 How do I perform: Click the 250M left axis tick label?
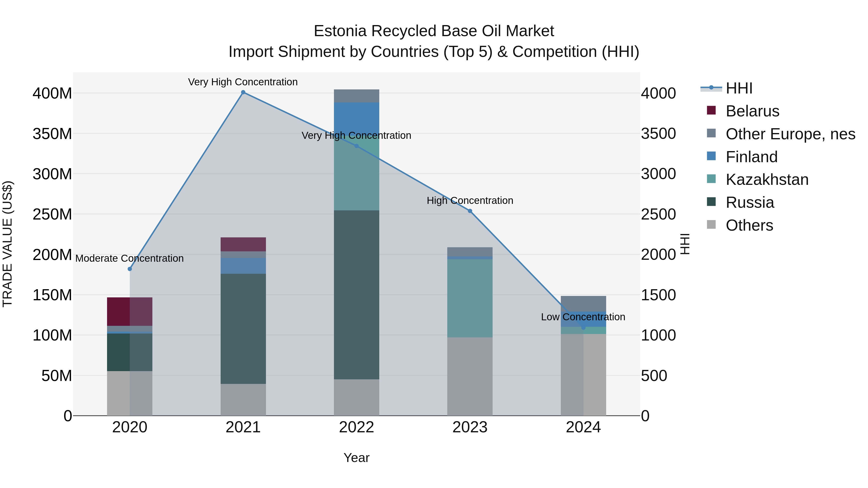tap(52, 214)
